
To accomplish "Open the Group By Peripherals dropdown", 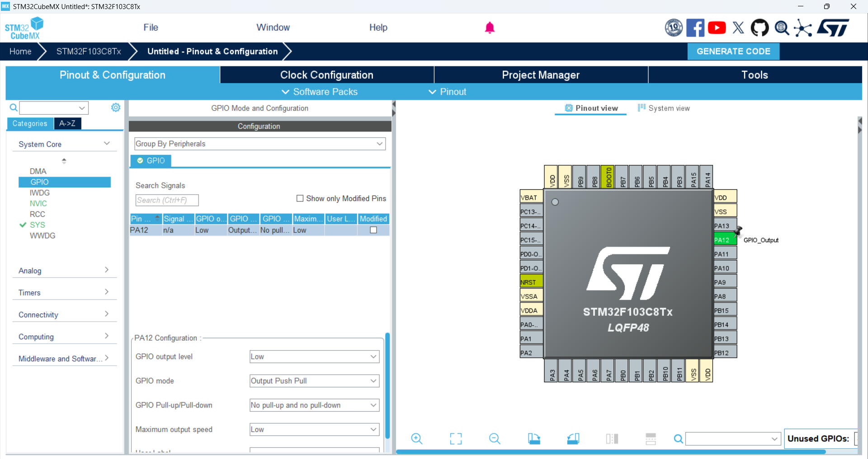I will 260,144.
